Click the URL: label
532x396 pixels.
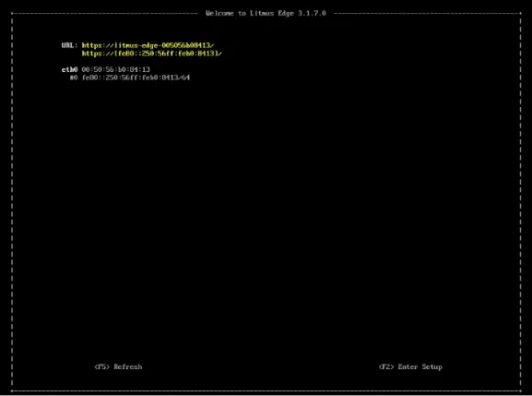coord(69,45)
